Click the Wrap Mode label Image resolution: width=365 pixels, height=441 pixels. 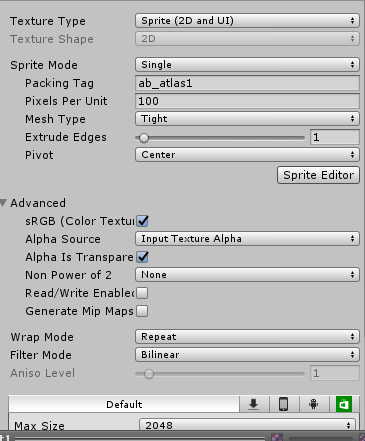[42, 337]
